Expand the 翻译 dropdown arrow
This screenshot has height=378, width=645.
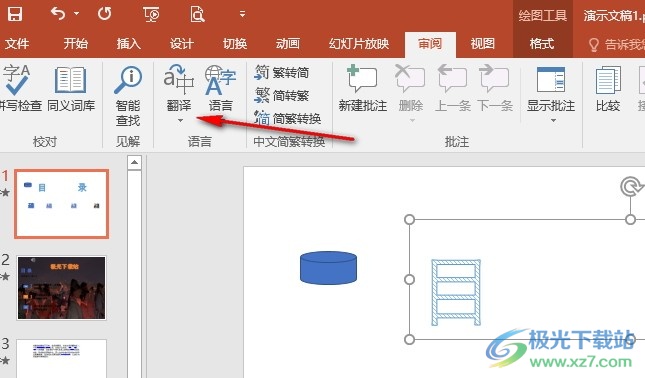click(x=180, y=121)
